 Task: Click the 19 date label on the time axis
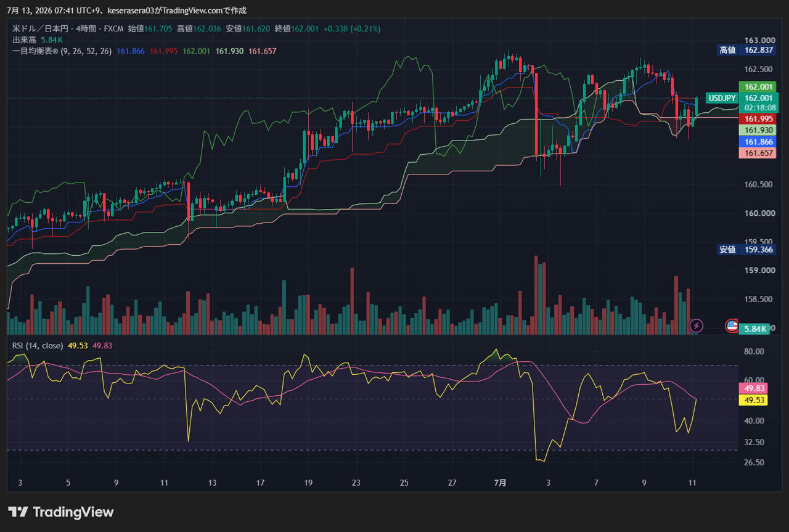pos(308,483)
